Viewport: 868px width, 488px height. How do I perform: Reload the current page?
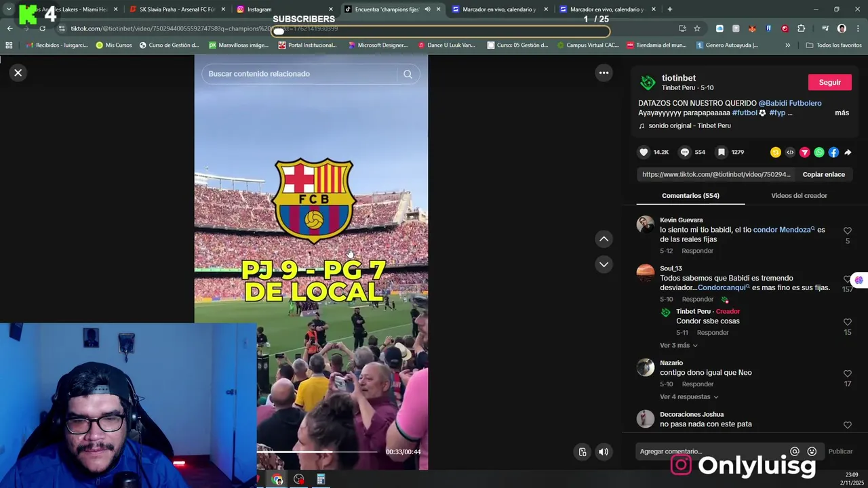click(42, 28)
